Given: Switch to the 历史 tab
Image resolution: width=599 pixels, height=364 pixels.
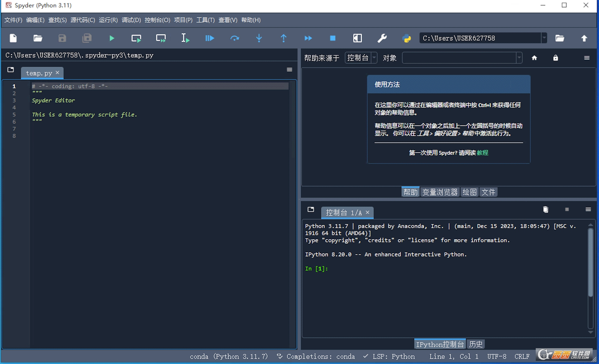Looking at the screenshot, I should (x=476, y=344).
